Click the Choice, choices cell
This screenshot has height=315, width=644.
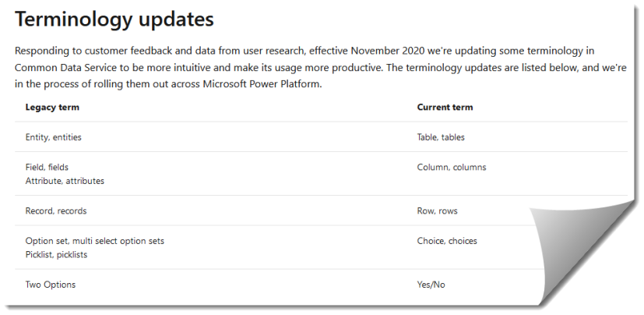click(447, 241)
